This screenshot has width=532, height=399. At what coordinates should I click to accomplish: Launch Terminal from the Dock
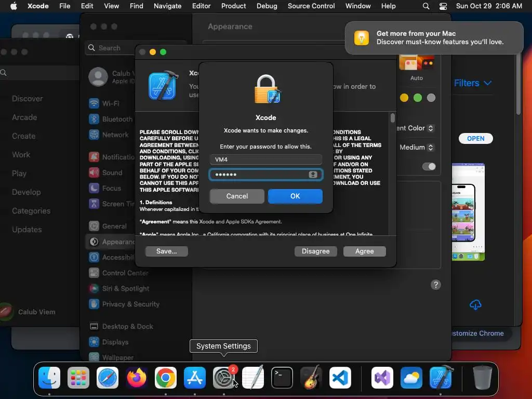point(282,378)
